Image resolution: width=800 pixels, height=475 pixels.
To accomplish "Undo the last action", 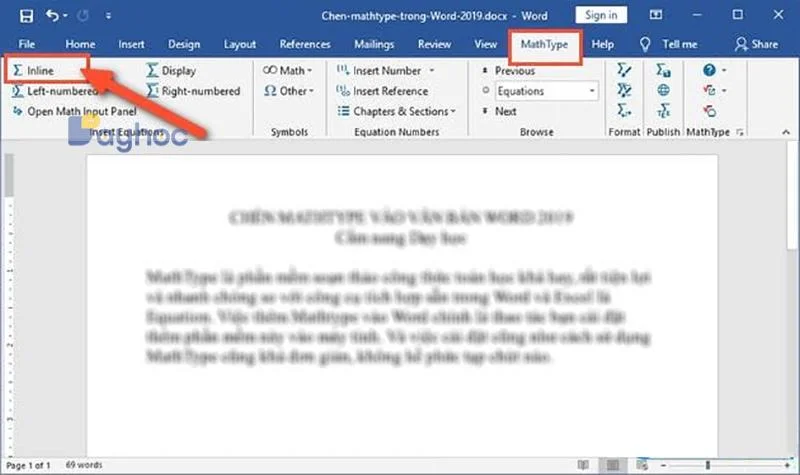I will pos(53,15).
